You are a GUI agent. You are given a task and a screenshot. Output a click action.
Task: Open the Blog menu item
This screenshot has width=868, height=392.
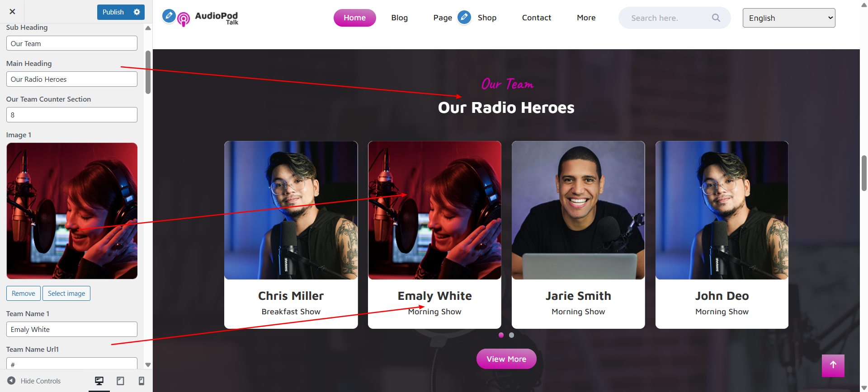click(399, 18)
